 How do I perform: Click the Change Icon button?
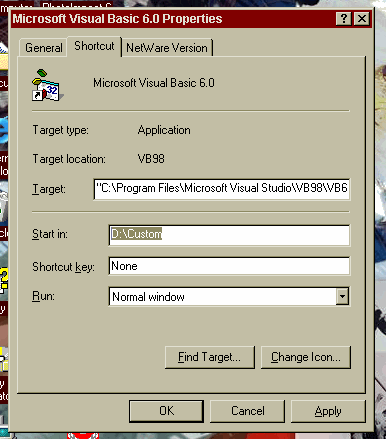click(x=306, y=357)
